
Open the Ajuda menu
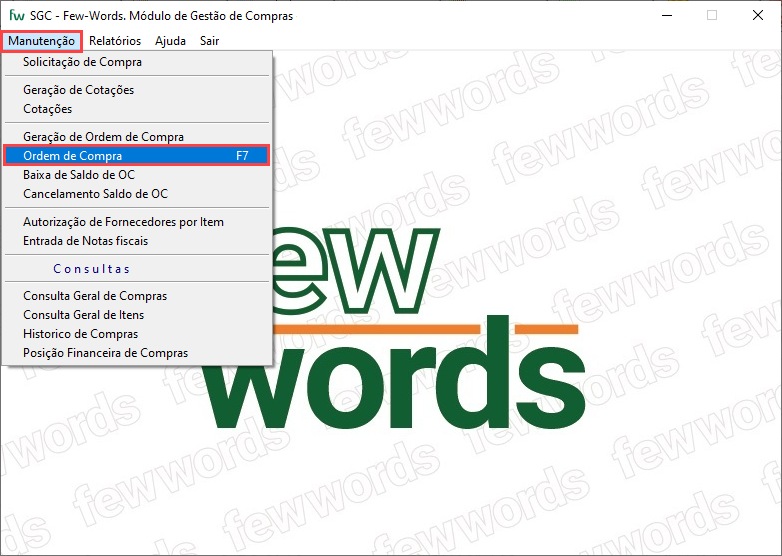coord(170,41)
